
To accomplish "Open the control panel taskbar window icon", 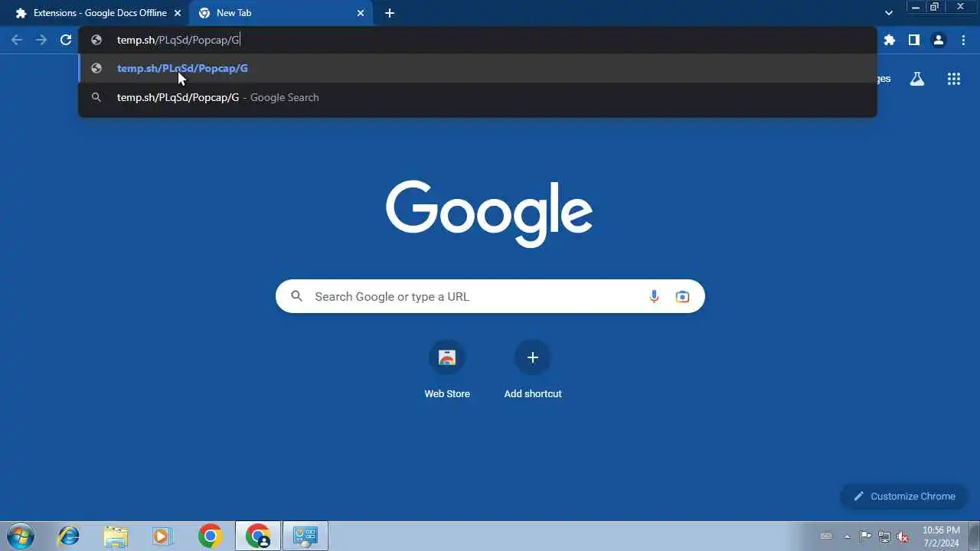I will (x=305, y=536).
